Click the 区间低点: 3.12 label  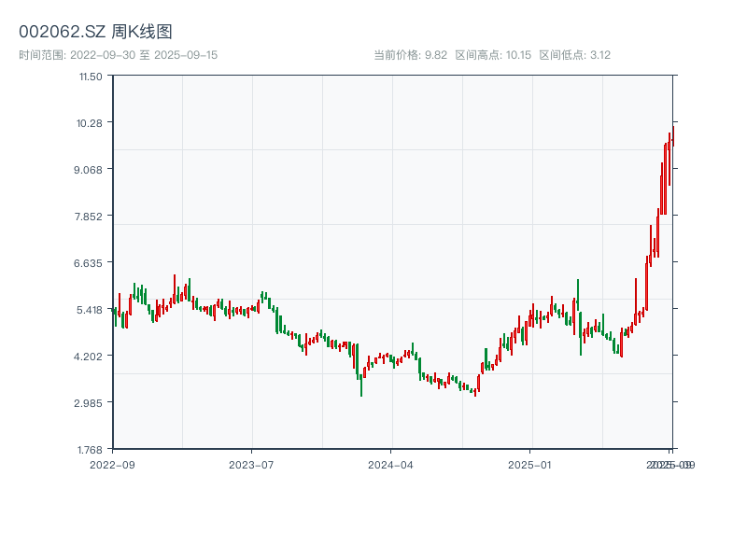pyautogui.click(x=574, y=55)
